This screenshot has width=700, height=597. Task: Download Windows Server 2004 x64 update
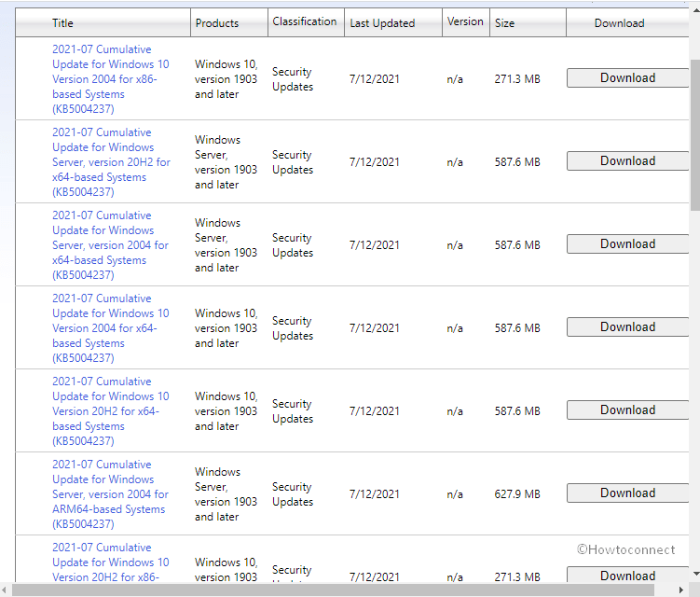point(627,244)
